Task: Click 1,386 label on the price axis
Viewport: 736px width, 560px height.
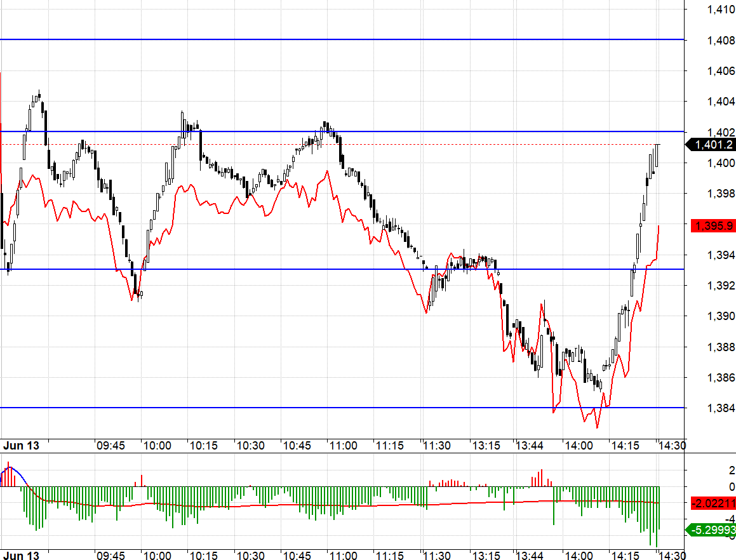Action: (721, 378)
